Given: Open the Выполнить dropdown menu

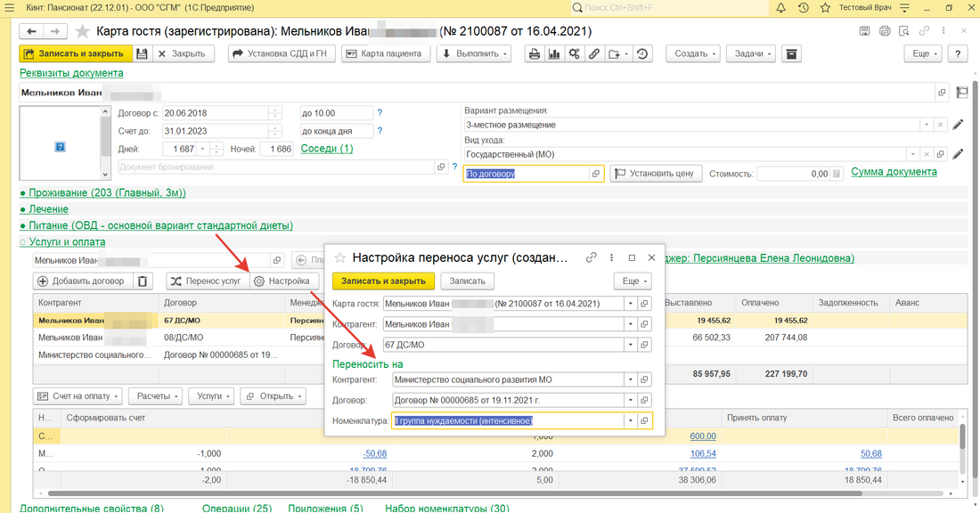Looking at the screenshot, I should [476, 53].
